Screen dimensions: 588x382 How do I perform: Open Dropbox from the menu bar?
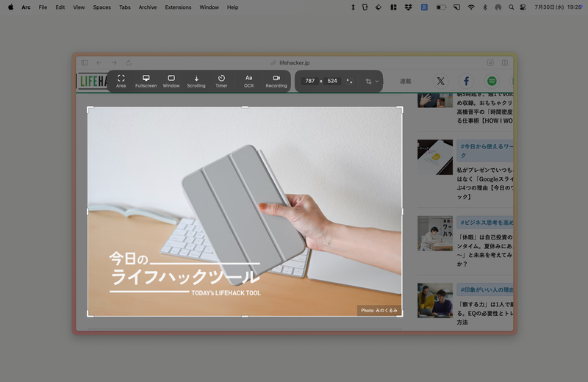coord(408,7)
